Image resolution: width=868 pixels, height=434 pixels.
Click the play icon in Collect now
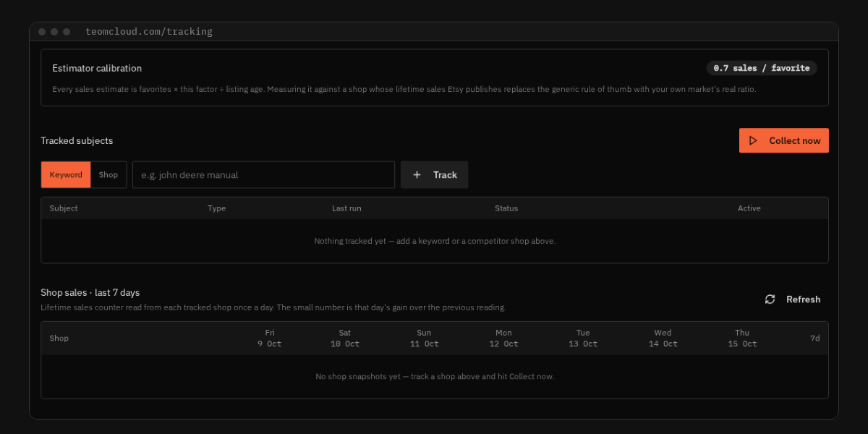click(x=753, y=141)
